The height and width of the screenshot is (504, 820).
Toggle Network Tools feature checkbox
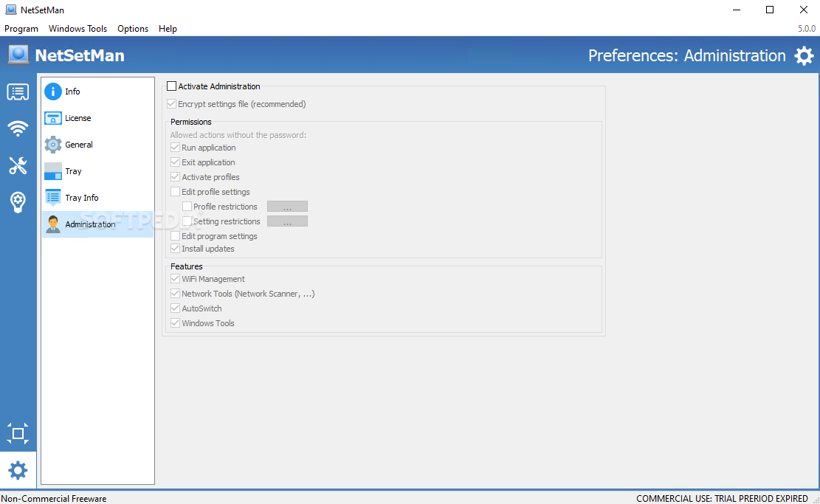tap(175, 293)
